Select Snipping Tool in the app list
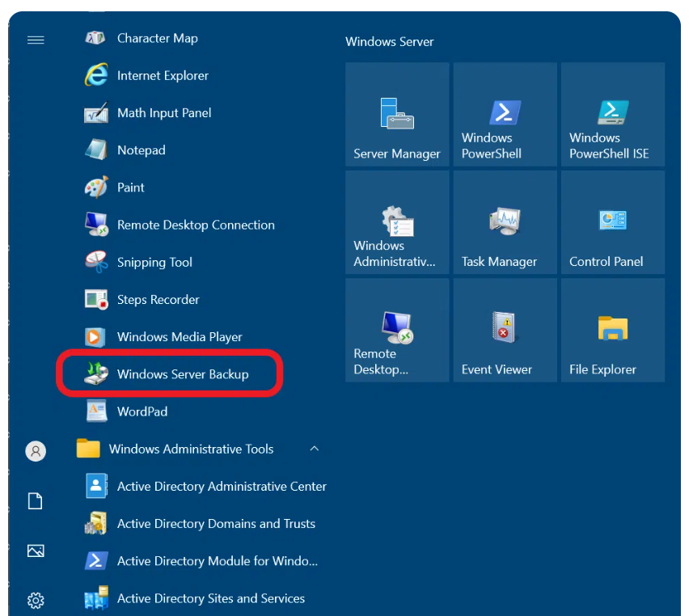This screenshot has width=693, height=616. [154, 262]
